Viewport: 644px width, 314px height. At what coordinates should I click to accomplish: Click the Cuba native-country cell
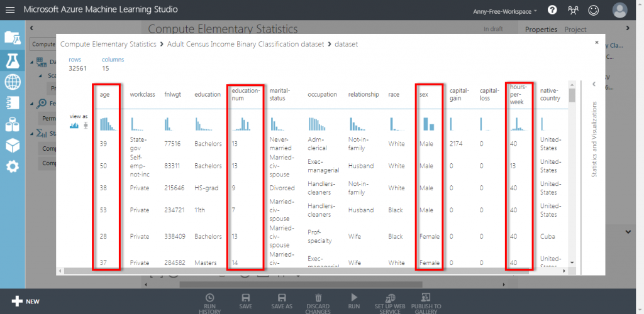(x=547, y=237)
